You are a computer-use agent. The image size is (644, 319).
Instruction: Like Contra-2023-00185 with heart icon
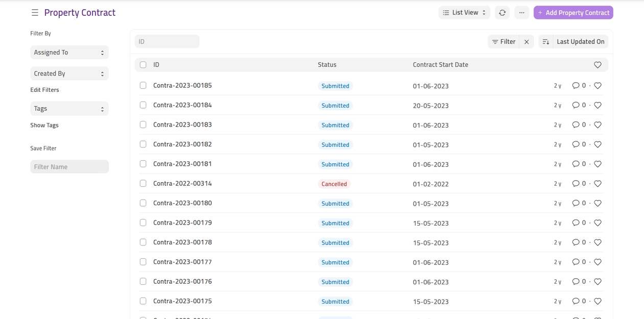pos(597,86)
